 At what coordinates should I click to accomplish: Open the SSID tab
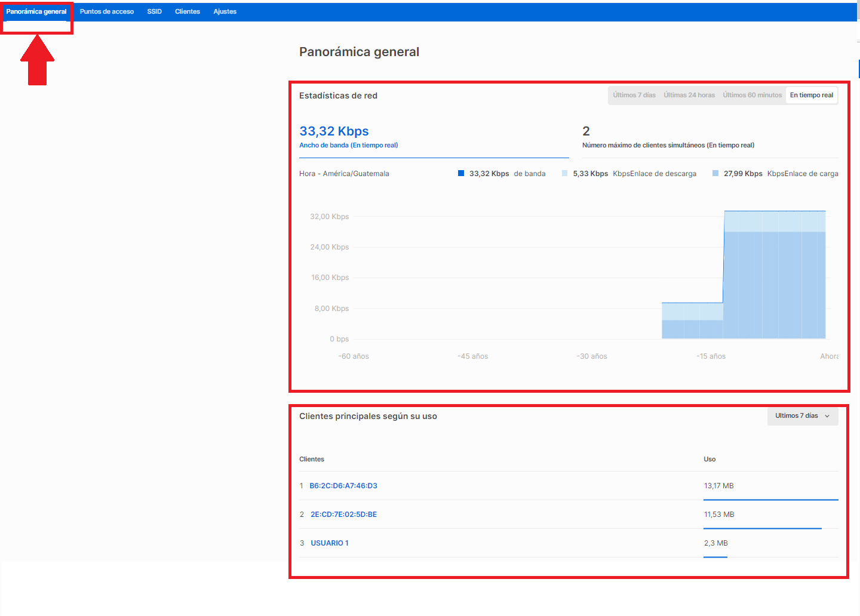pyautogui.click(x=154, y=11)
